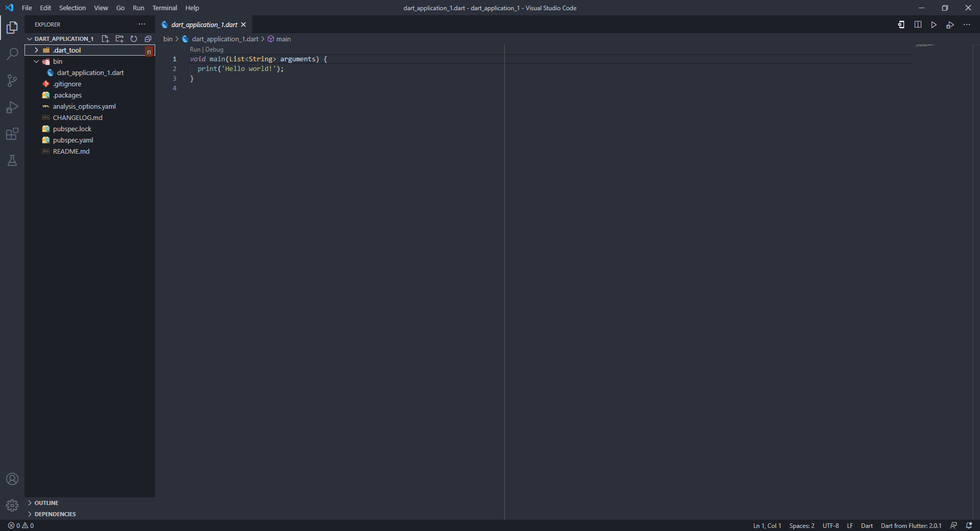Open the File menu
Viewport: 980px width, 531px height.
27,8
